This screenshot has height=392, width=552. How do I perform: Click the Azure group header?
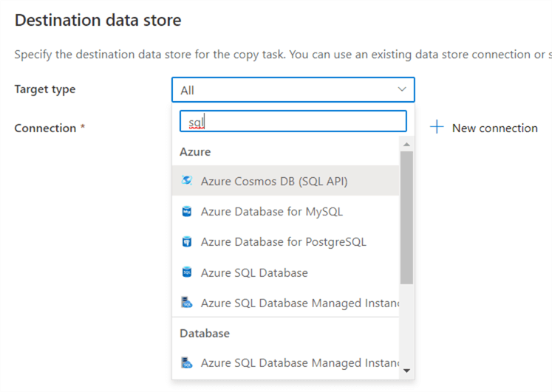[195, 152]
